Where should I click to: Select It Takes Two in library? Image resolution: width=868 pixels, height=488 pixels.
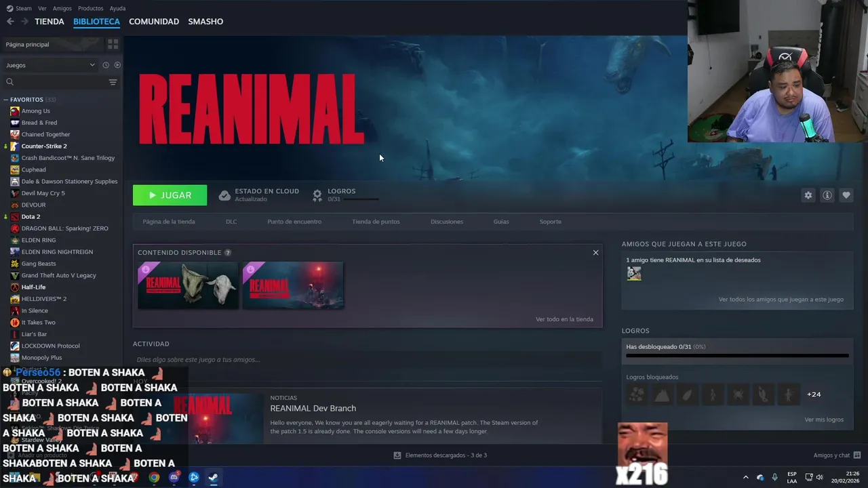(x=38, y=323)
